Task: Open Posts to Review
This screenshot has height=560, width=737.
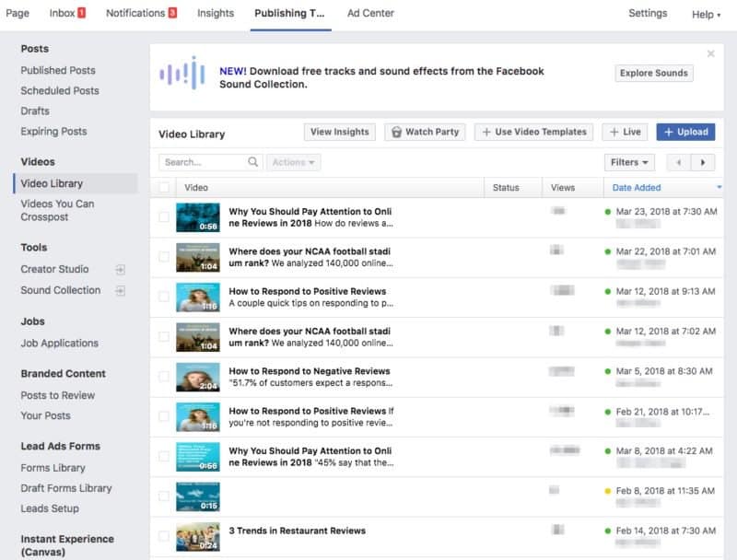Action: pyautogui.click(x=57, y=395)
